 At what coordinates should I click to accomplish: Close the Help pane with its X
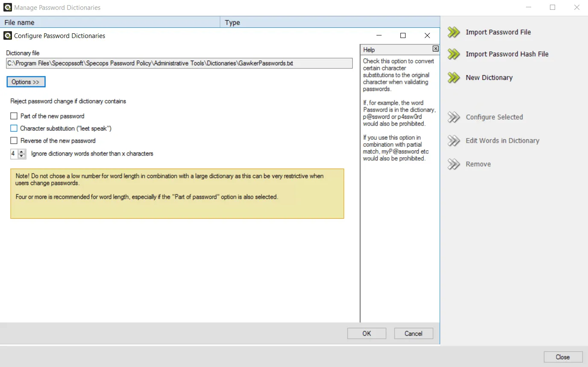(435, 49)
